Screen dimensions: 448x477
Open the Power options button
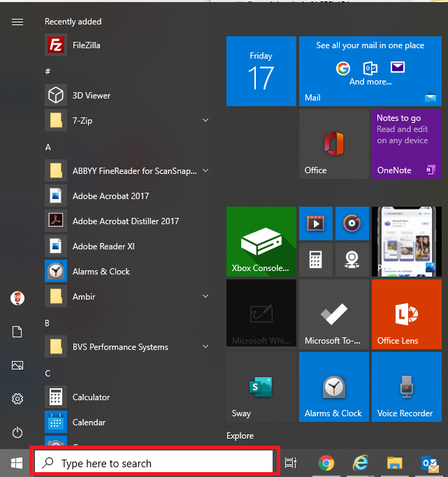pyautogui.click(x=17, y=432)
